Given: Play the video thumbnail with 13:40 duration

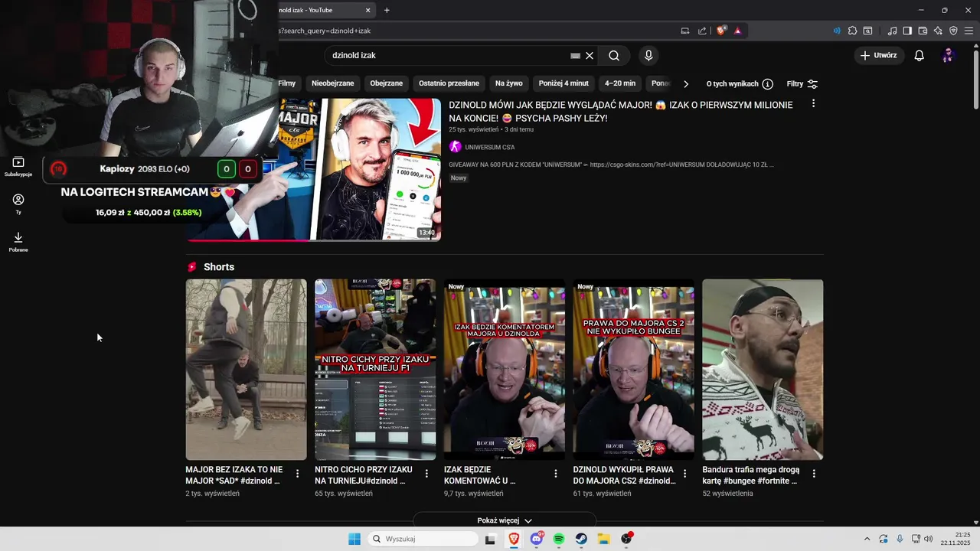Looking at the screenshot, I should click(314, 169).
